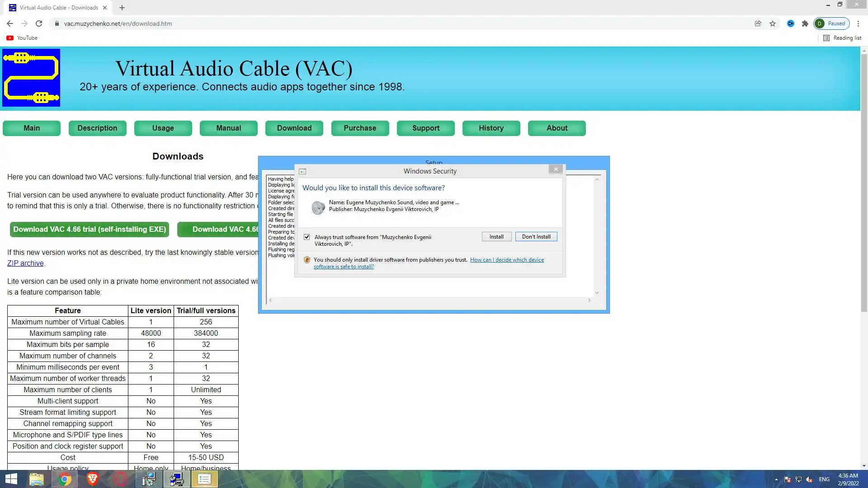The height and width of the screenshot is (488, 868).
Task: Click the reload page icon
Action: tap(39, 23)
